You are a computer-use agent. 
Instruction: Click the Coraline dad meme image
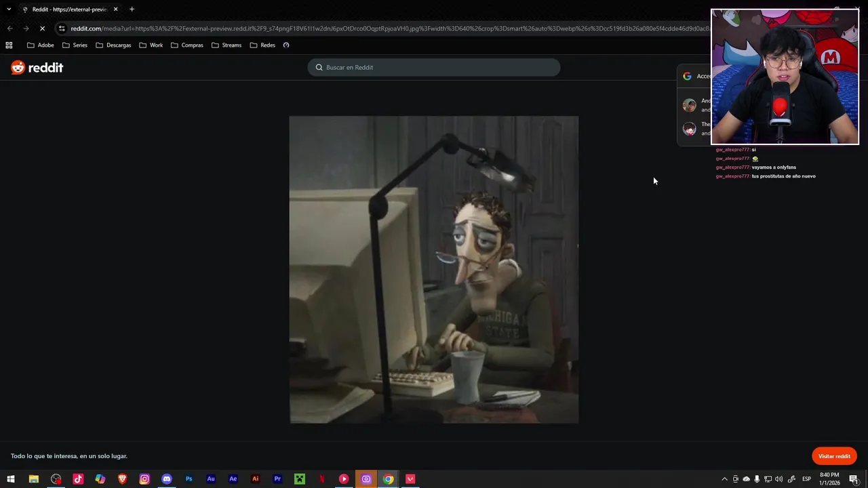(434, 270)
